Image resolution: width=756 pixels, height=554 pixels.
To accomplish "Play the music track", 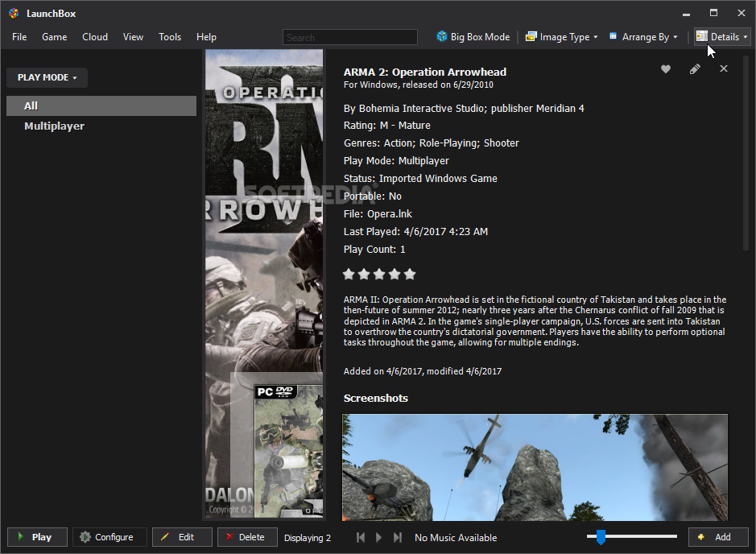I will [379, 538].
